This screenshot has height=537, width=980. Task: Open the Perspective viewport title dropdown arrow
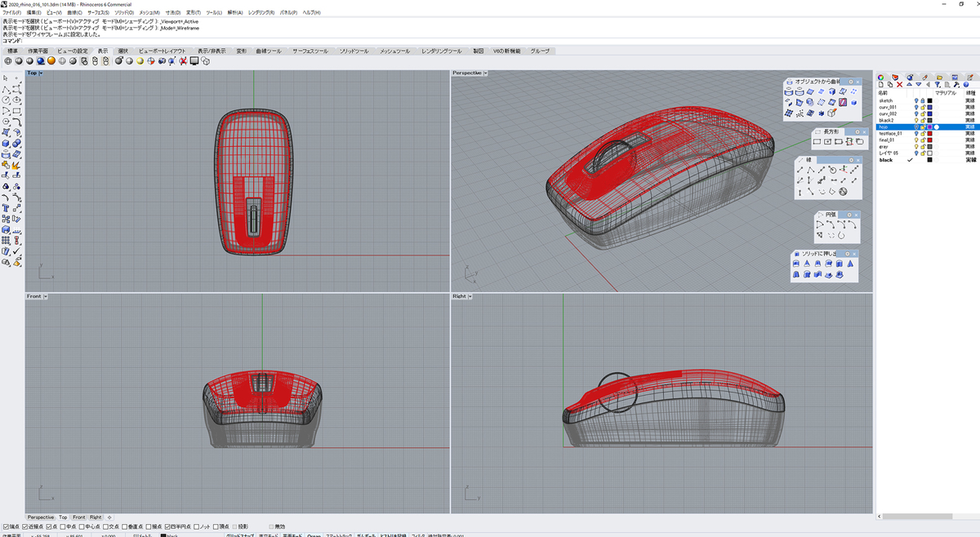[x=485, y=73]
